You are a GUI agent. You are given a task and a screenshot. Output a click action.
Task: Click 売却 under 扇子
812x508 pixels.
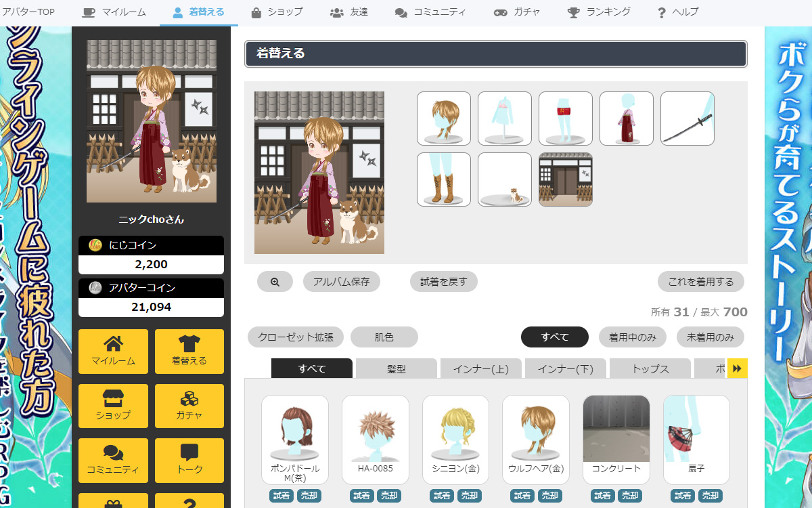pyautogui.click(x=709, y=496)
